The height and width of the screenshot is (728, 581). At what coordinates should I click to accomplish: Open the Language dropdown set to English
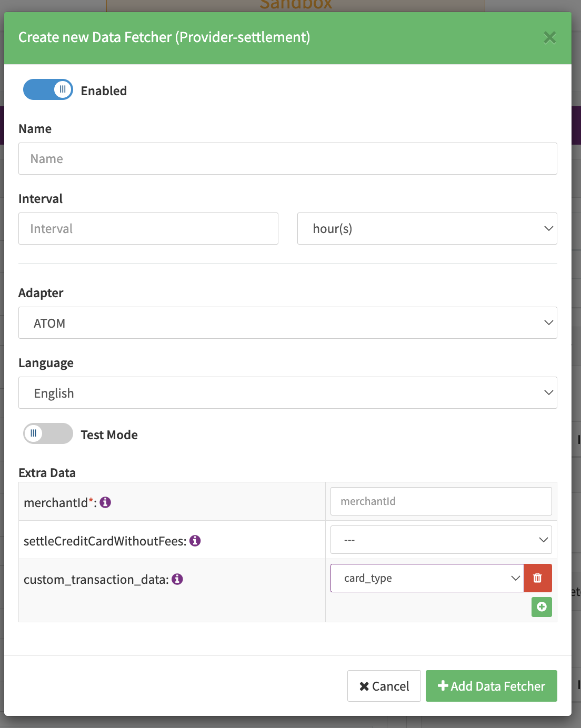(287, 393)
